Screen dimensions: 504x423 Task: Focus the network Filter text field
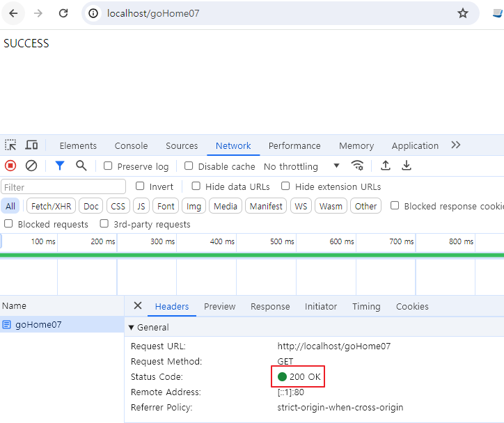click(63, 187)
